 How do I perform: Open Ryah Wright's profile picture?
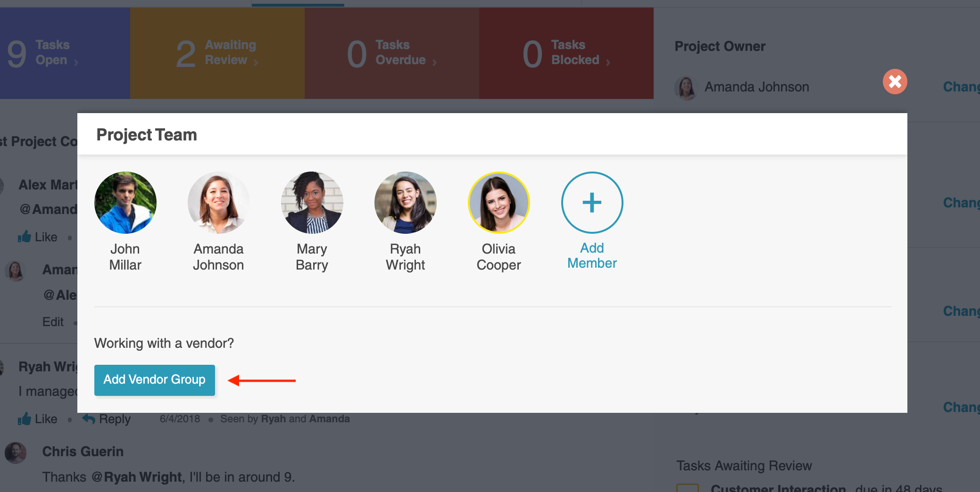(x=405, y=203)
